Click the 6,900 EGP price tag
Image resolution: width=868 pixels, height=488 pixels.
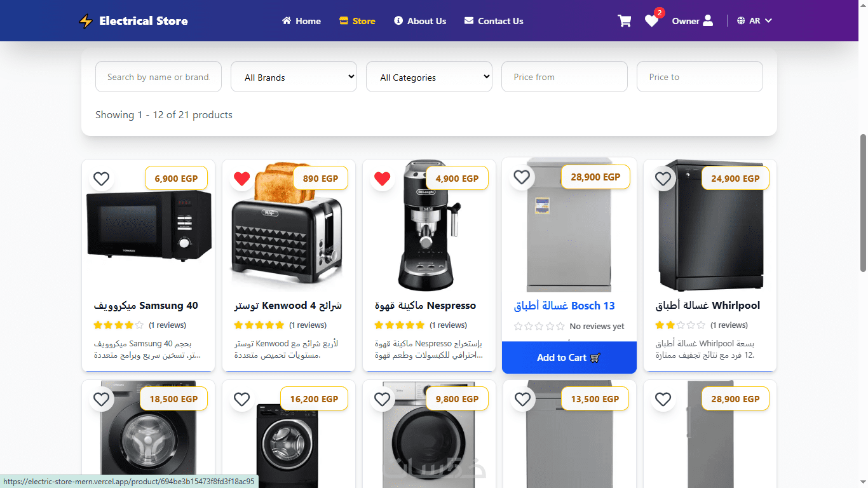pos(176,179)
